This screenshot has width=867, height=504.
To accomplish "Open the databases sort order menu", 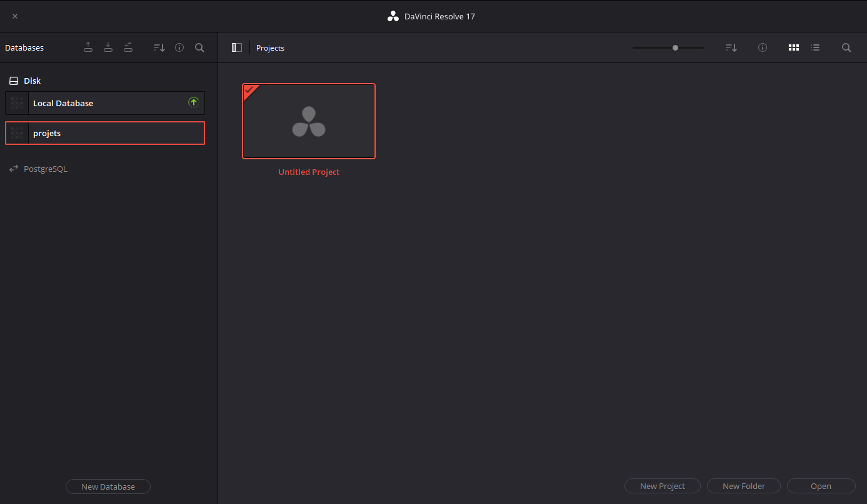I will point(159,47).
